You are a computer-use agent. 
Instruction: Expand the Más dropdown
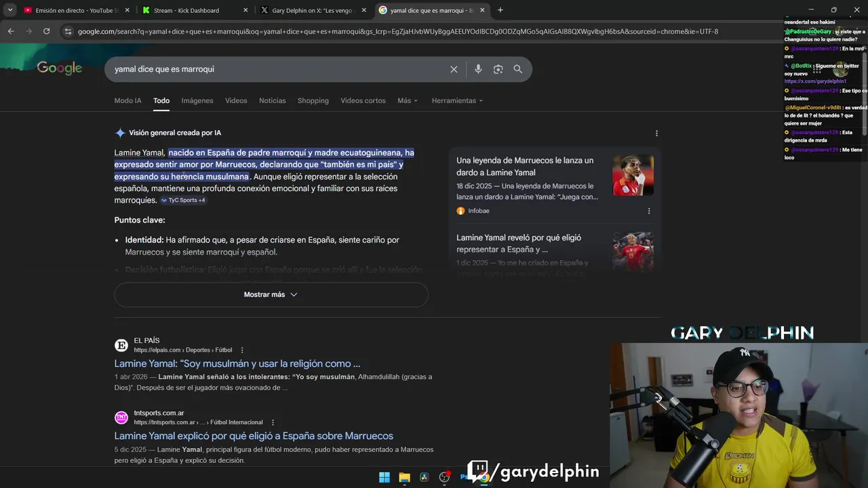(x=408, y=100)
